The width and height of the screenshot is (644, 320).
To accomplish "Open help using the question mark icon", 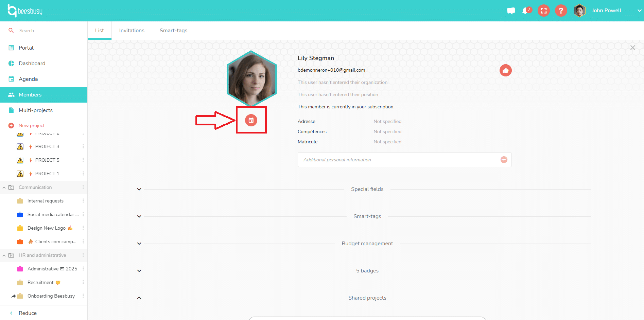I will coord(561,11).
